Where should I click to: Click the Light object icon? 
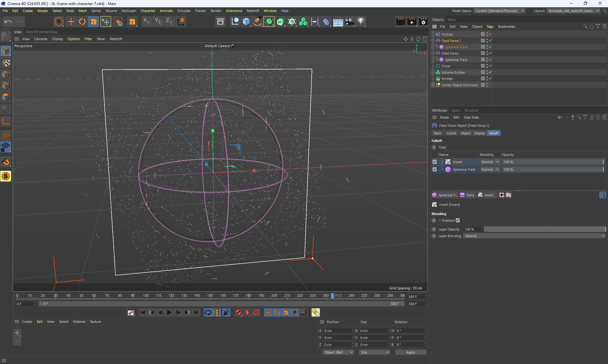coord(361,22)
